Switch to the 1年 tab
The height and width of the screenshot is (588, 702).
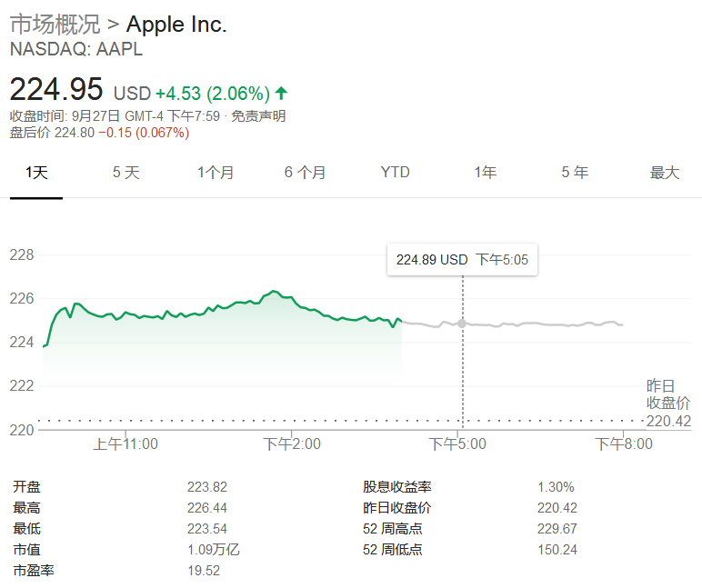485,173
